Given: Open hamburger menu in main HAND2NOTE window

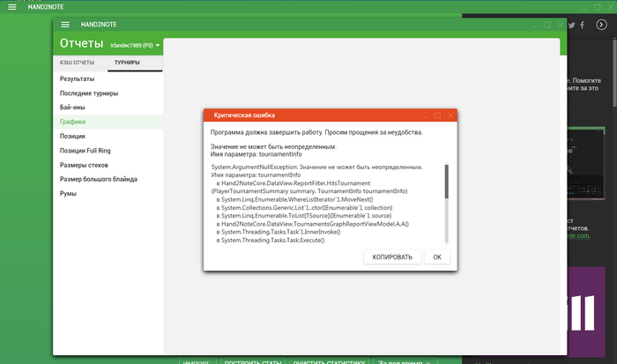Looking at the screenshot, I should 12,7.
